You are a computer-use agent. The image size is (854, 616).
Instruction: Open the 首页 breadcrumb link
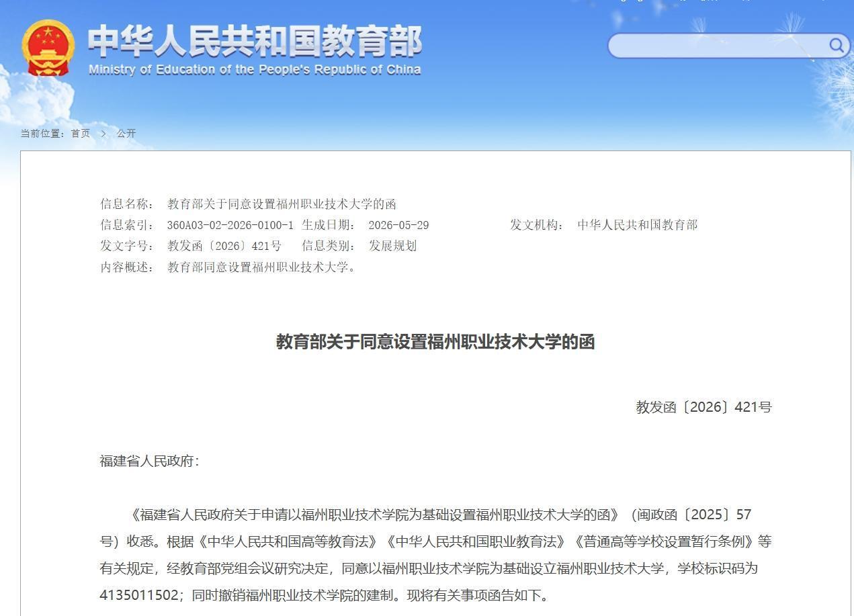[x=81, y=133]
